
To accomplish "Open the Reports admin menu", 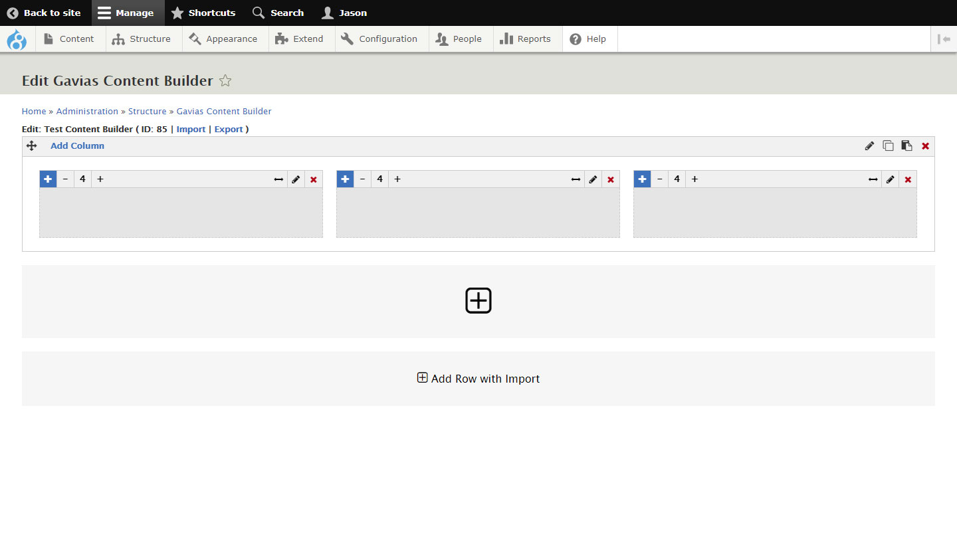I will [x=526, y=39].
